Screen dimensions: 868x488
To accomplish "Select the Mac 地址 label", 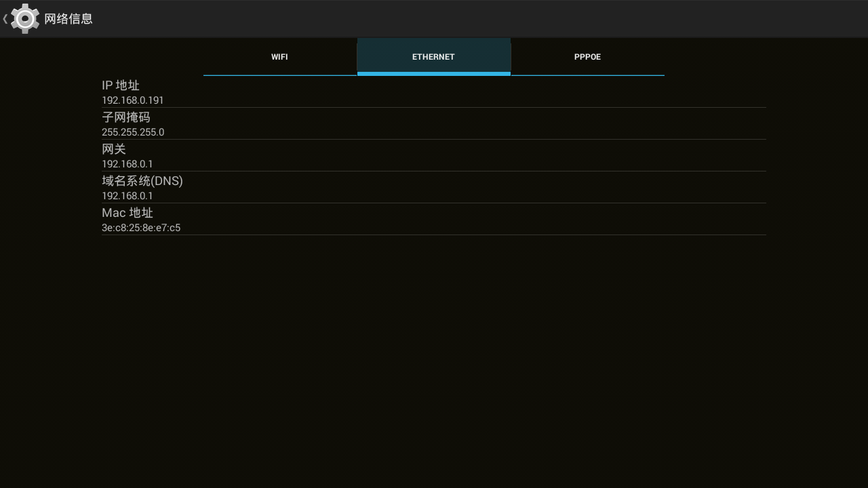I will coord(127,213).
